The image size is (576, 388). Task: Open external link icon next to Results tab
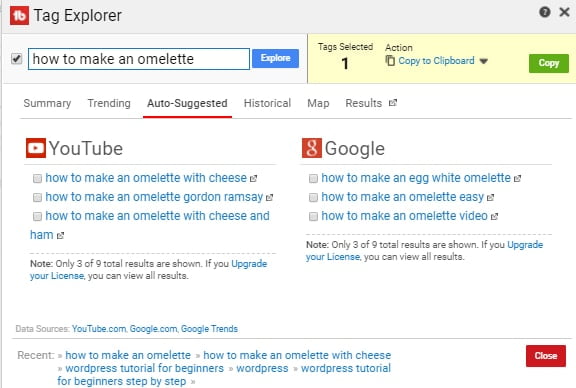[x=393, y=103]
